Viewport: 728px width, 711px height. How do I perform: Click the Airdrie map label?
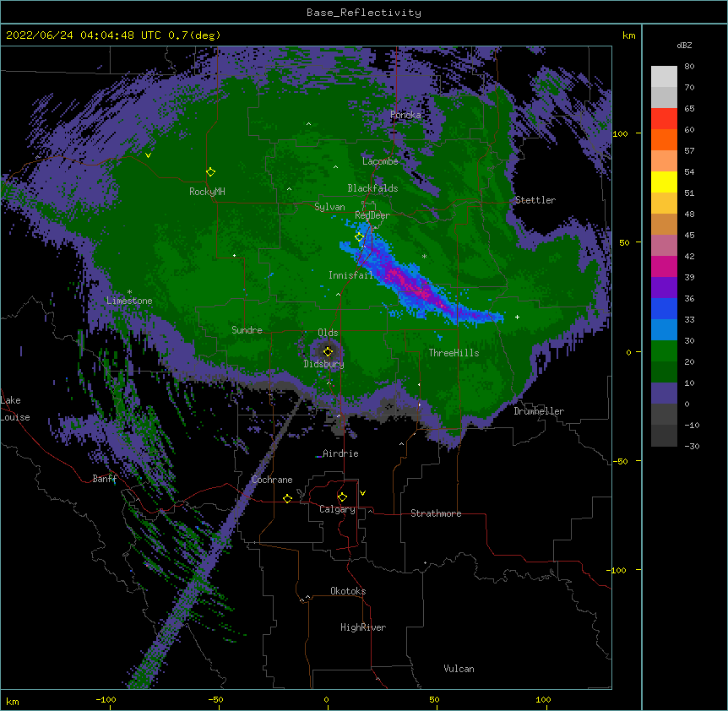pyautogui.click(x=340, y=453)
